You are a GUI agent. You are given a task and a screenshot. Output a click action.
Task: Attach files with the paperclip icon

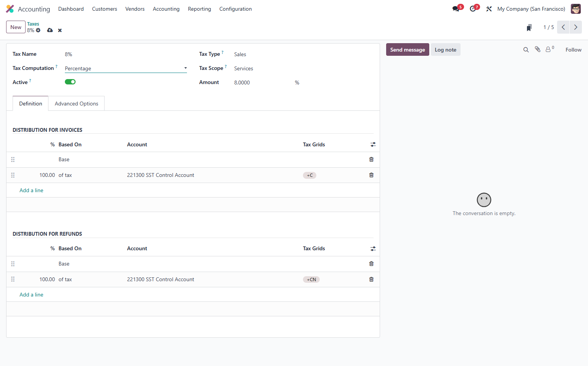tap(538, 49)
